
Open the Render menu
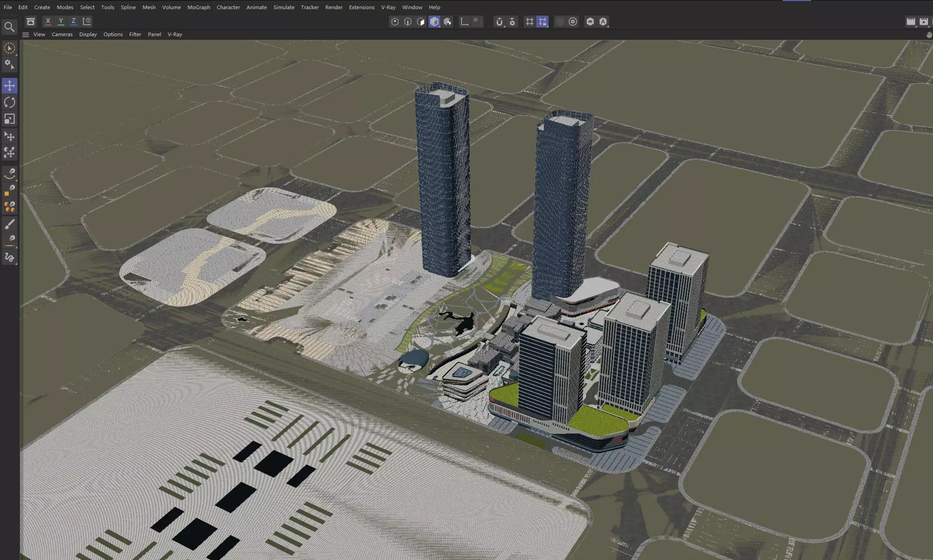click(x=334, y=7)
